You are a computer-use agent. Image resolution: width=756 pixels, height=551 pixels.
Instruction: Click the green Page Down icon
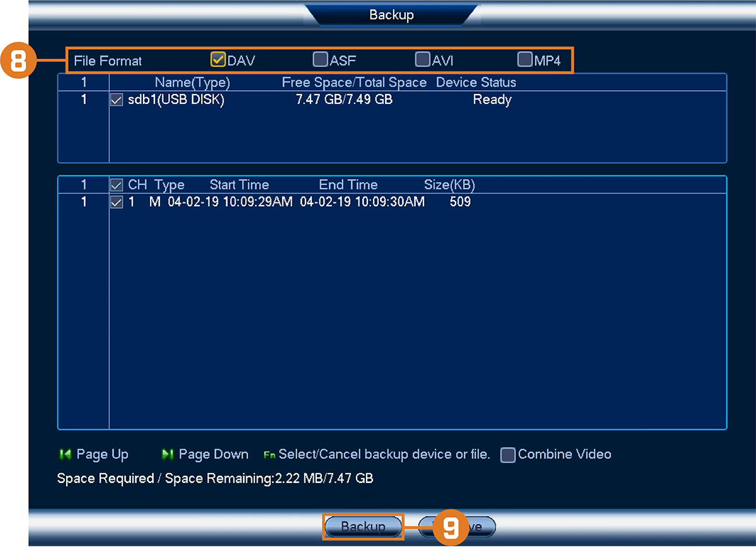tap(167, 454)
